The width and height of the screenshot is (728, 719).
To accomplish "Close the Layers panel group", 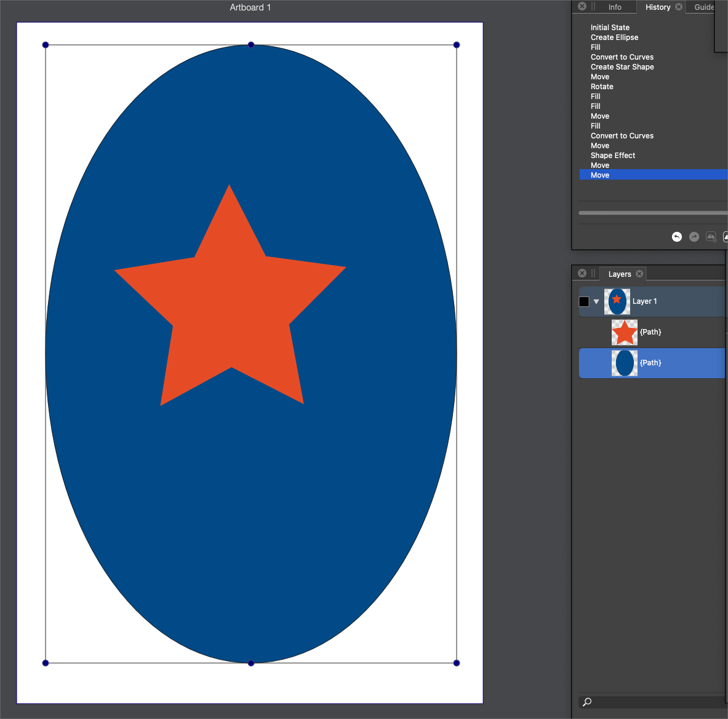I will point(582,273).
